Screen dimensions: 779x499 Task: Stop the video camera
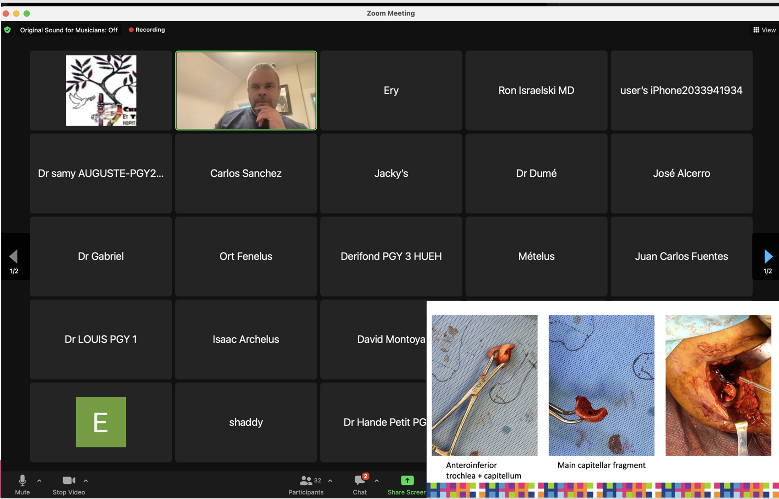(69, 484)
